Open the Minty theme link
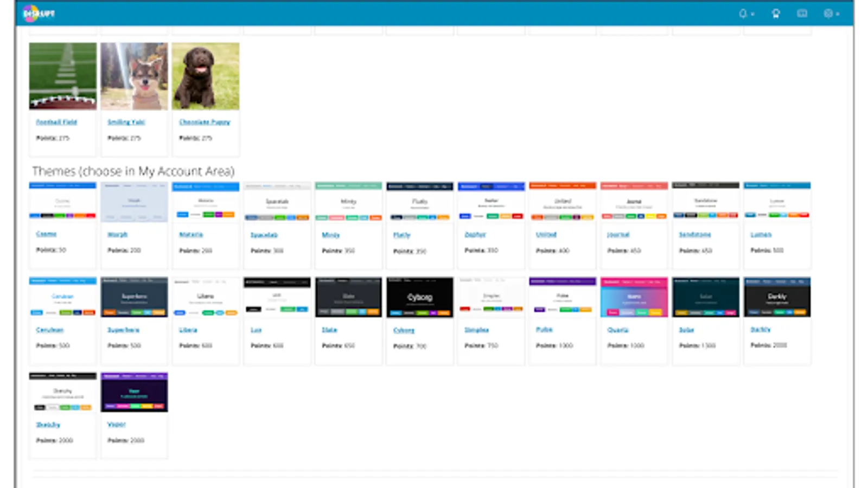Viewport: 868px width, 488px height. click(330, 235)
